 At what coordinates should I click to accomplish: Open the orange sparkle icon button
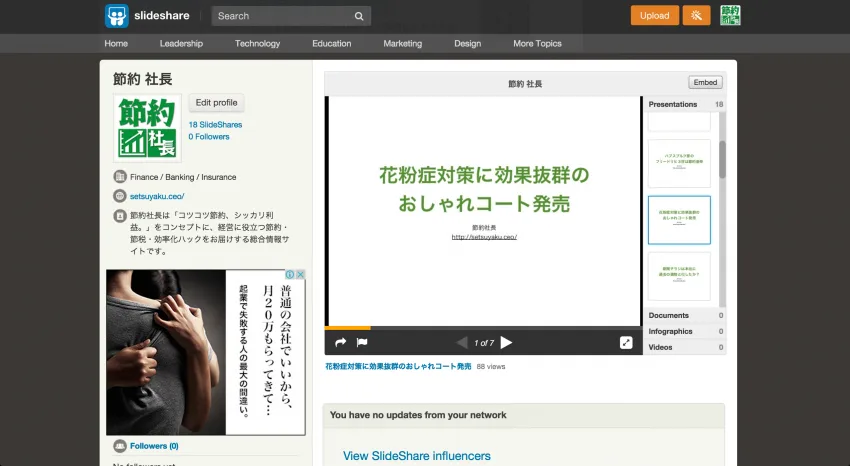tap(696, 16)
